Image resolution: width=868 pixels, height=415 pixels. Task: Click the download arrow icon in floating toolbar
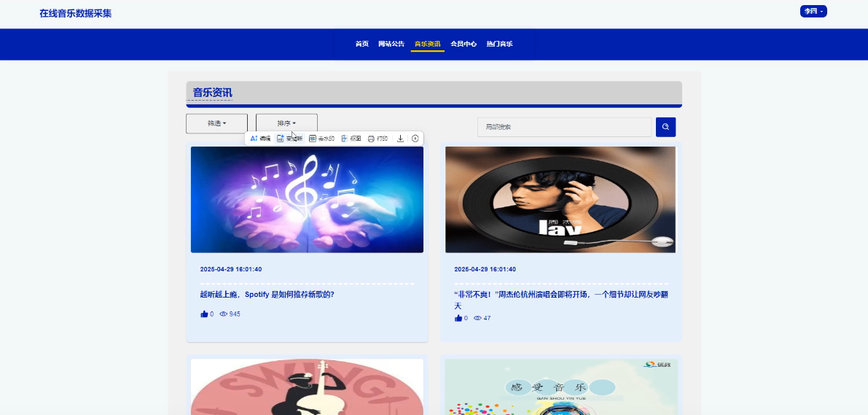tap(400, 139)
